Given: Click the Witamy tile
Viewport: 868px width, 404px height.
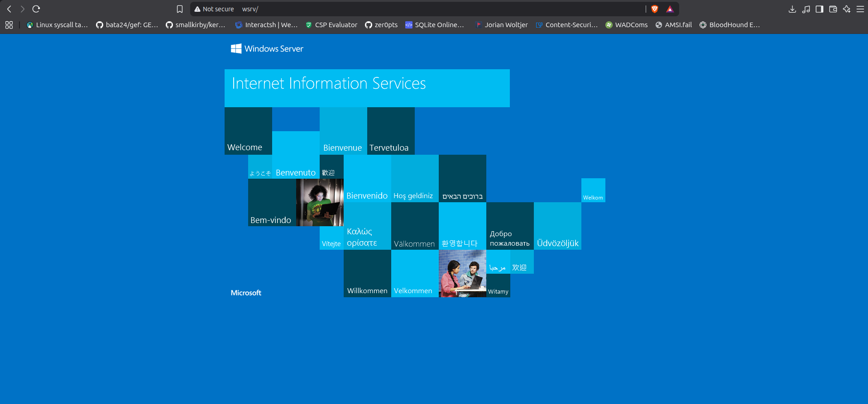Looking at the screenshot, I should click(x=498, y=285).
